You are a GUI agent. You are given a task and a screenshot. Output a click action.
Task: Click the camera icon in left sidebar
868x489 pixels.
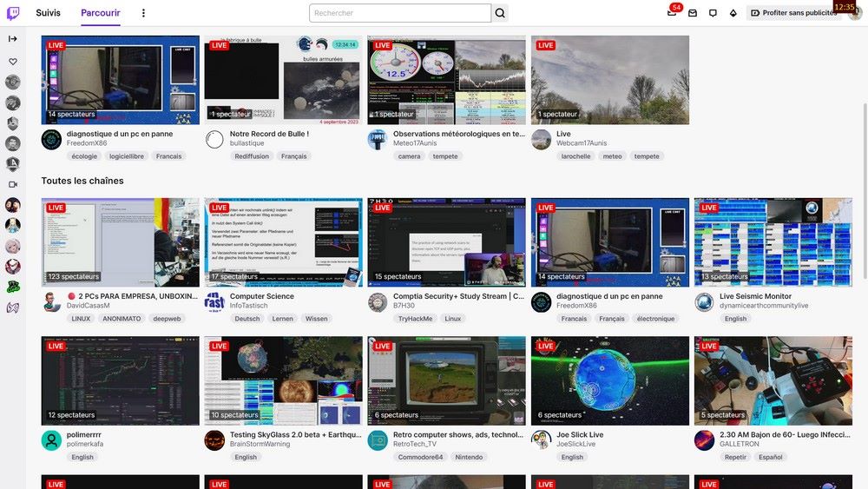(13, 184)
